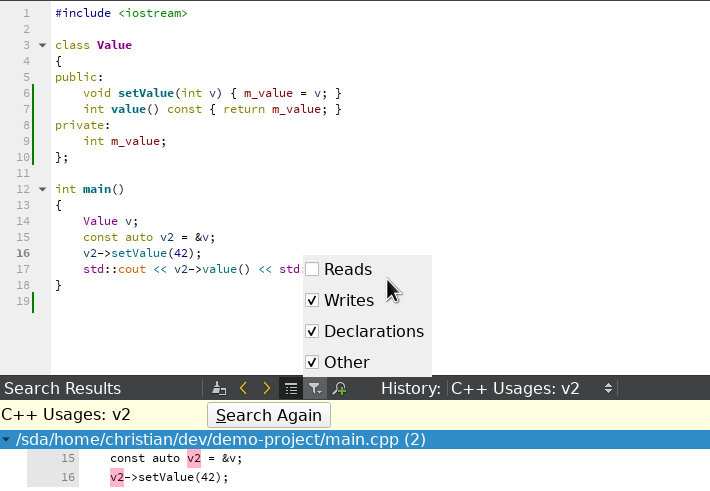Open the filter search results funnel icon
Screen dimensions: 710x491
pos(315,389)
